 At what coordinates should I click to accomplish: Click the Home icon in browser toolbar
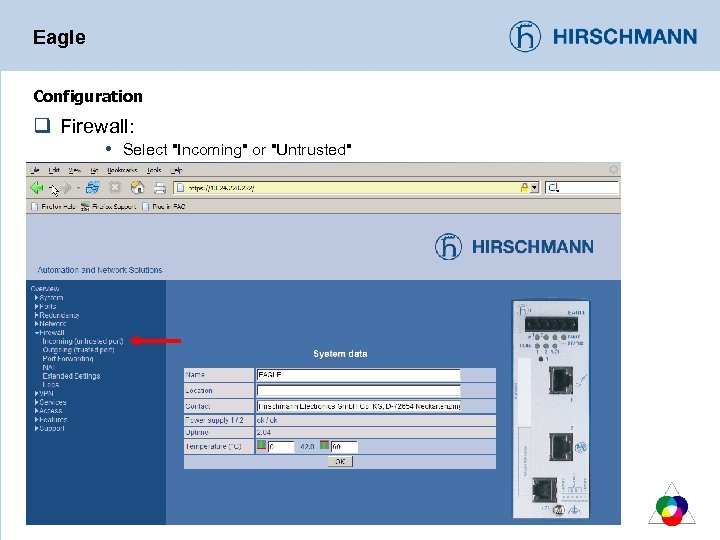(137, 187)
